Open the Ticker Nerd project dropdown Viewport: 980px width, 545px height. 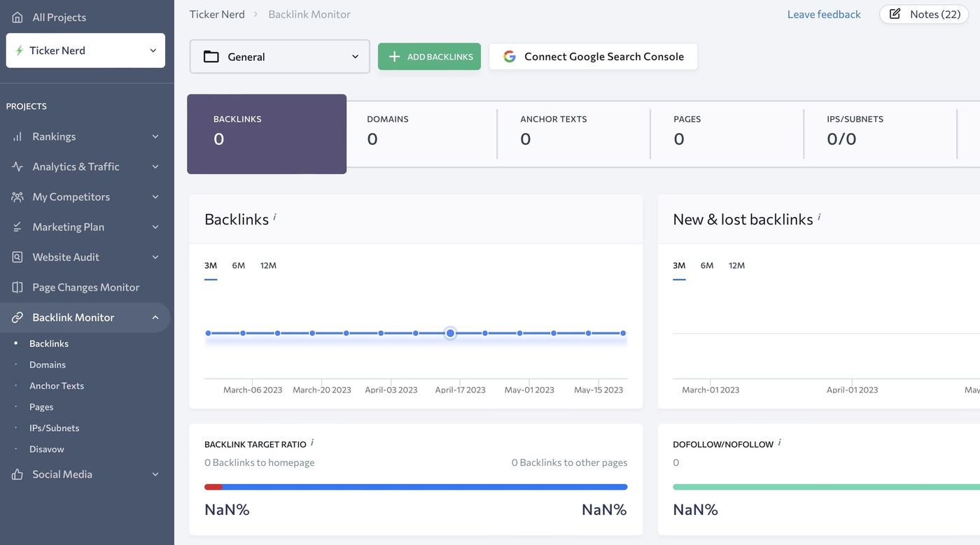(85, 50)
